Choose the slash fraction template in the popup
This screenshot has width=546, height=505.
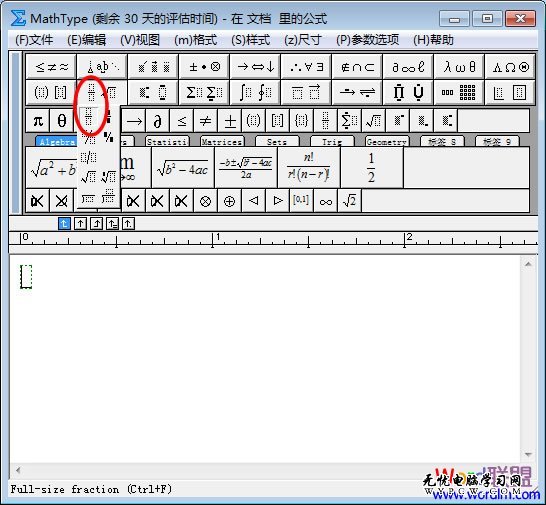click(x=88, y=157)
